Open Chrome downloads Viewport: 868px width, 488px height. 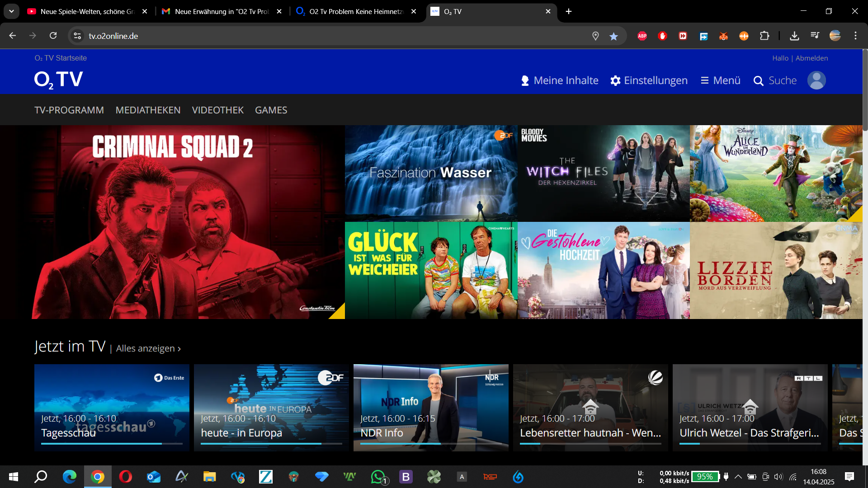(794, 36)
